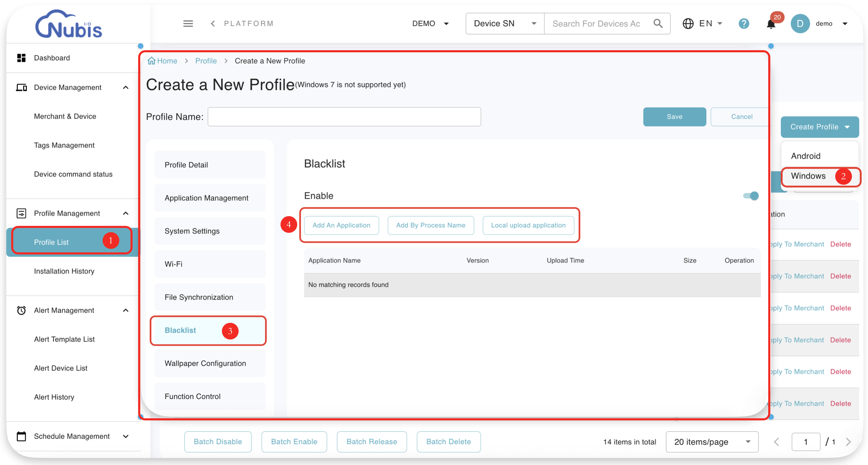The width and height of the screenshot is (868, 465).
Task: Click Add By Process Name button
Action: pyautogui.click(x=431, y=225)
